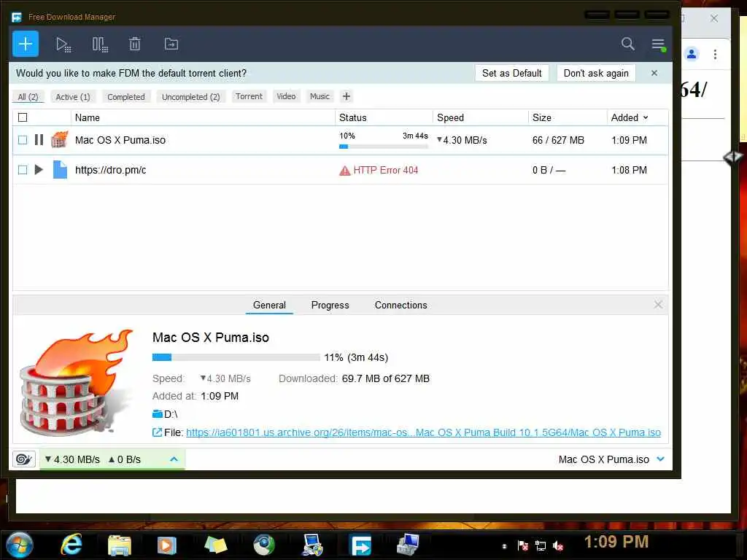This screenshot has width=747, height=560.
Task: Click the 66 / 627 MB size cell
Action: 558,140
